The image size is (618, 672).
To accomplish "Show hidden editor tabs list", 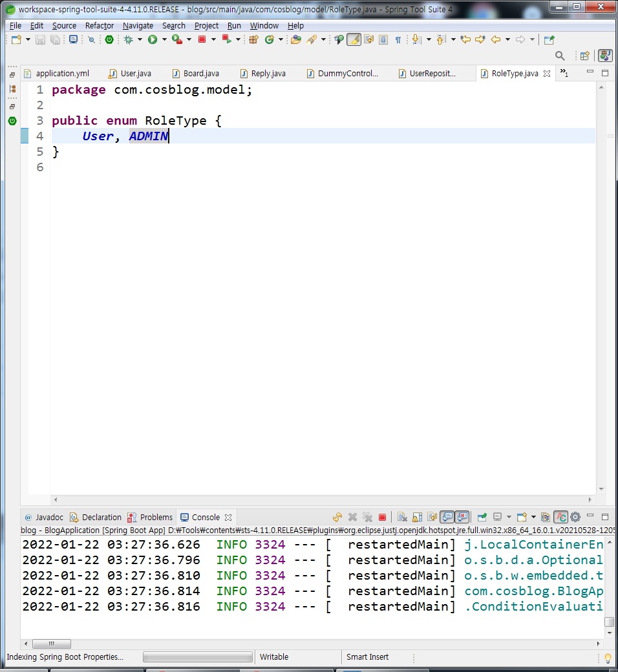I will coord(564,73).
